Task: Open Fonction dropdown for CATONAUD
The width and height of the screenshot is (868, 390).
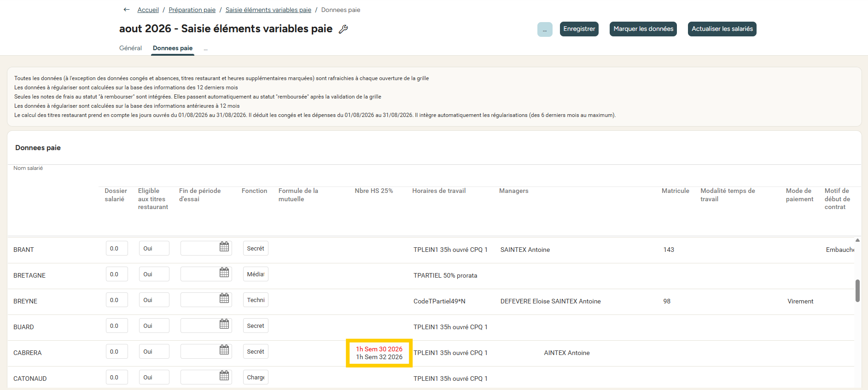Action: (256, 377)
